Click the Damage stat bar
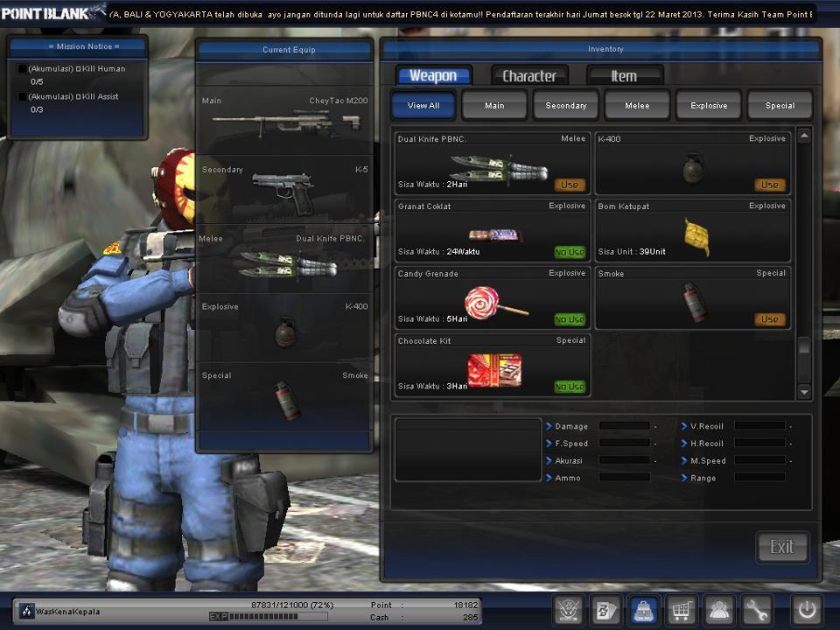Screen dimensions: 840x630 click(x=625, y=426)
